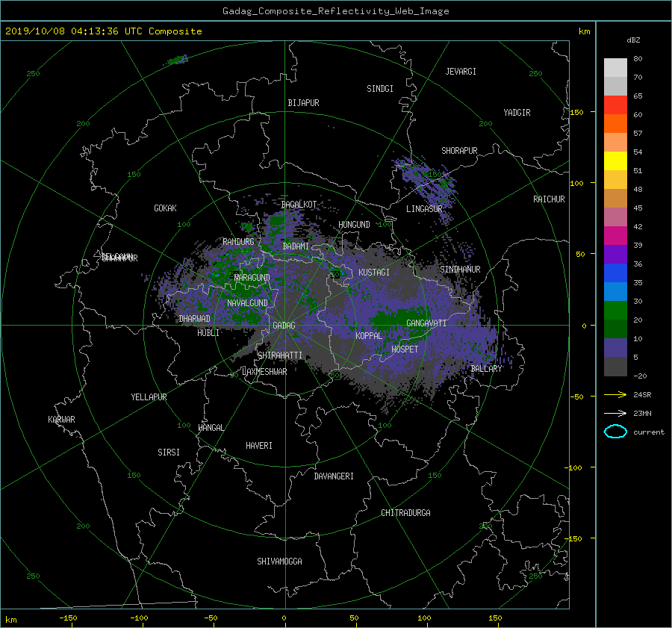The image size is (672, 628).
Task: Pick the dark green 10-20 dBZ swatch
Action: click(615, 329)
